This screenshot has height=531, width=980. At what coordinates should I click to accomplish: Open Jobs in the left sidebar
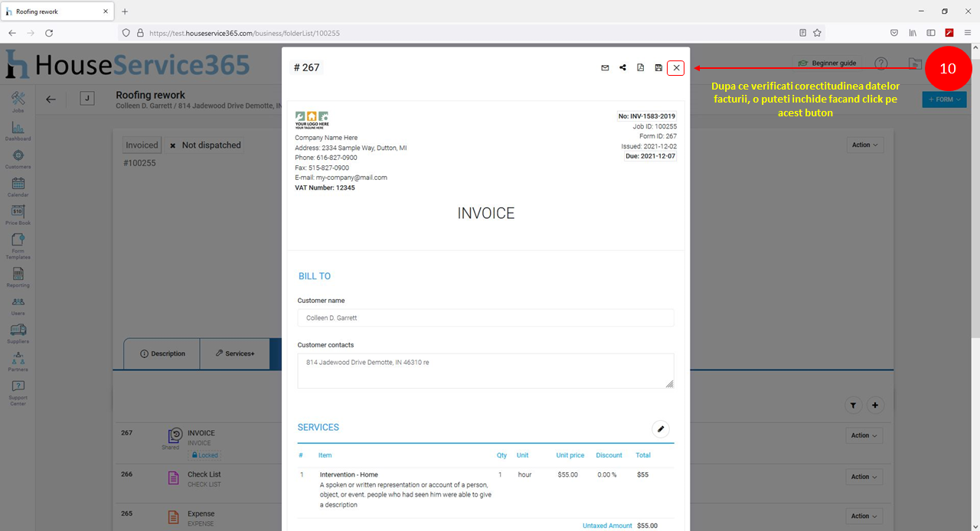click(18, 102)
